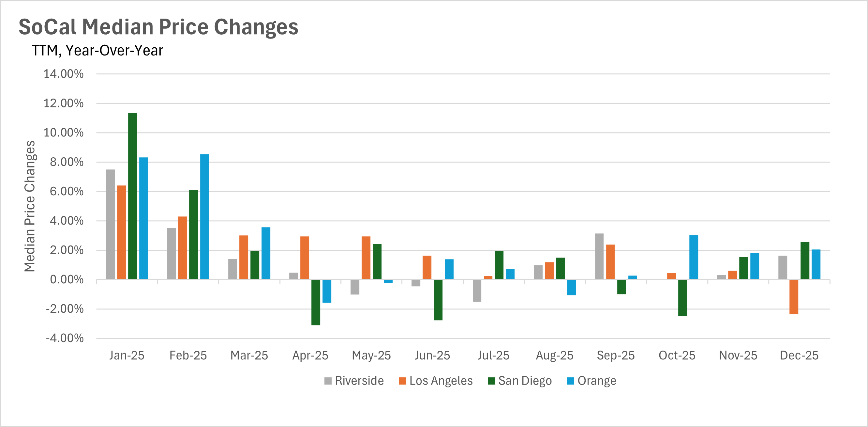Click the Jun-25 axis label
This screenshot has height=427, width=868.
click(x=432, y=356)
